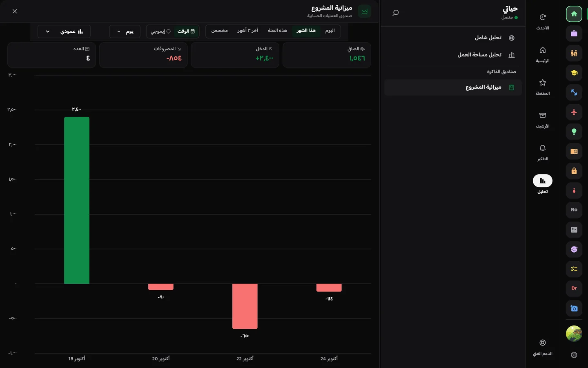The image size is (588, 368).
Task: Switch to مخصص custom range
Action: point(220,31)
